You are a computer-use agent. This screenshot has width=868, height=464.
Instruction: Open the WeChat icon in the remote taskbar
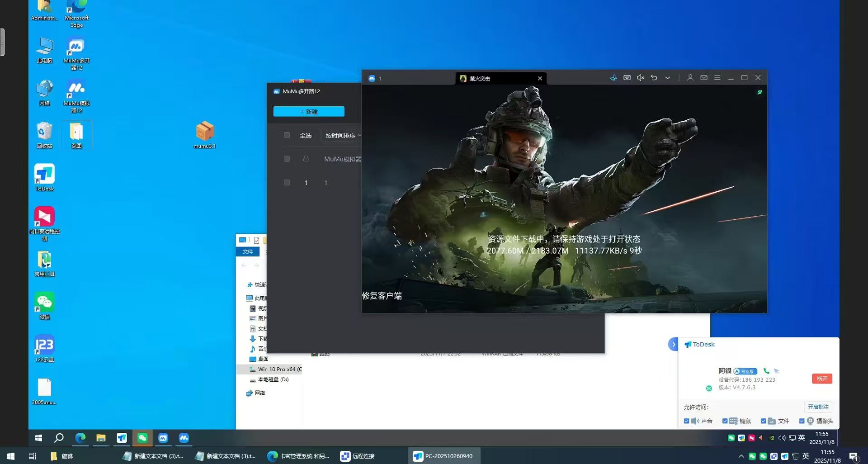[142, 438]
